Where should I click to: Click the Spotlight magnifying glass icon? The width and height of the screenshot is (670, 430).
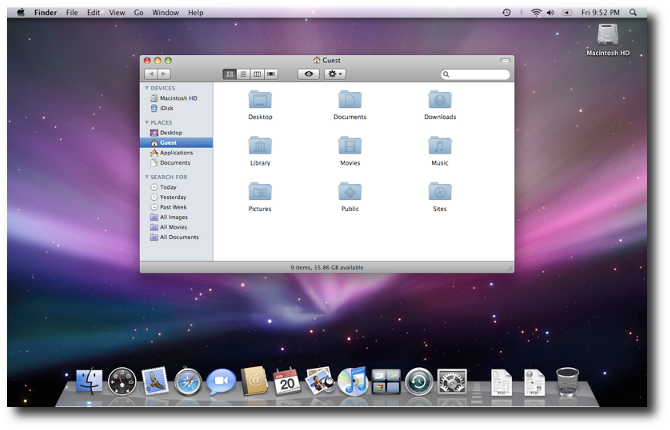pos(633,13)
